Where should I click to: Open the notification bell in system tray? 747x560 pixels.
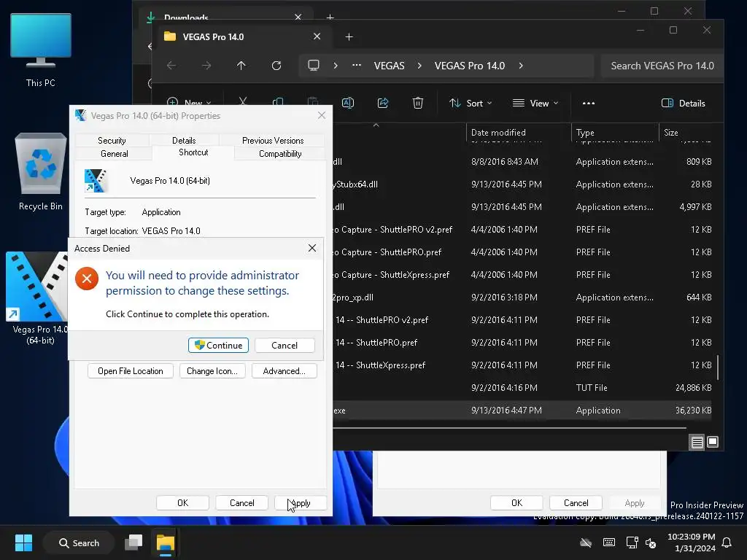(x=727, y=542)
